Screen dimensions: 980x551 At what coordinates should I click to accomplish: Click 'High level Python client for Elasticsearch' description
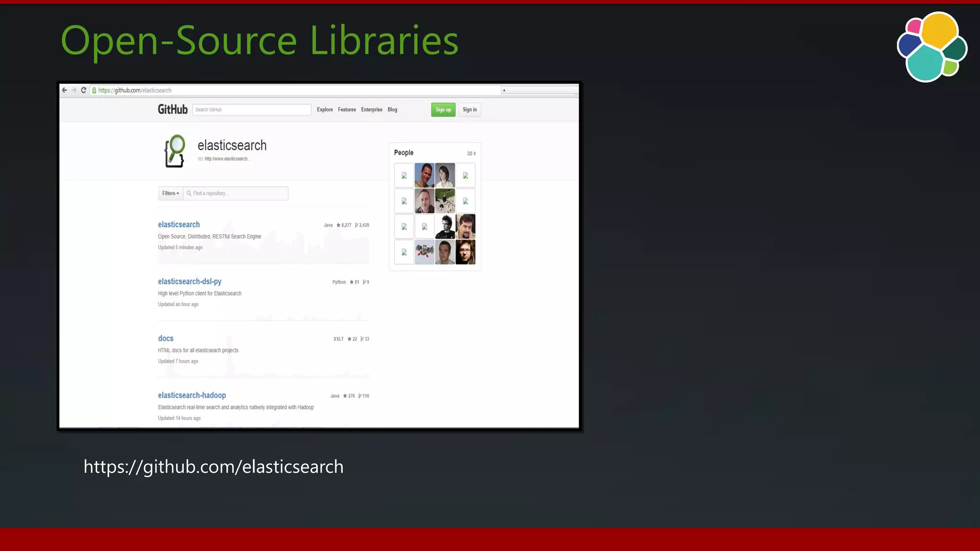coord(200,293)
